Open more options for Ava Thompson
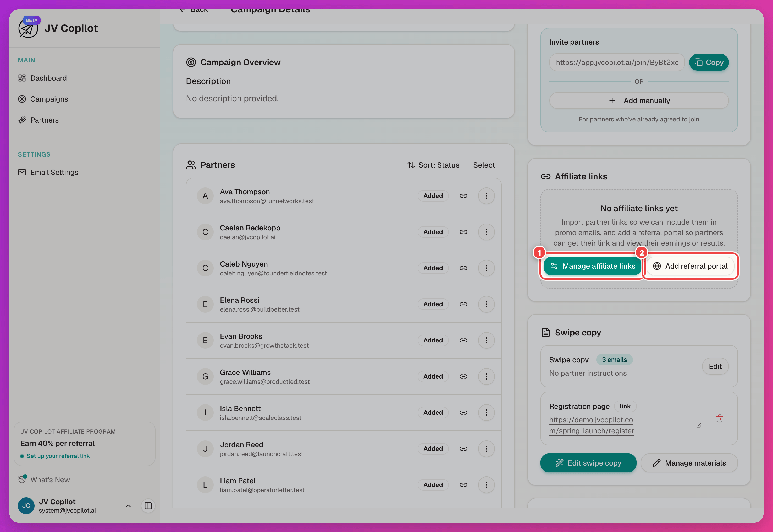Image resolution: width=773 pixels, height=532 pixels. pyautogui.click(x=486, y=196)
